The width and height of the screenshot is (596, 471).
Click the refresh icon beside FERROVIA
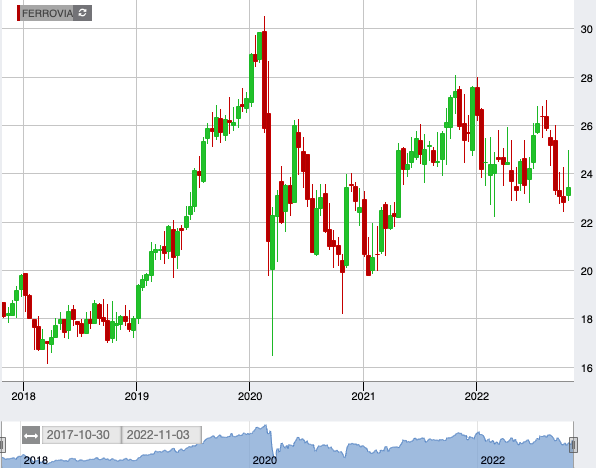coord(82,13)
